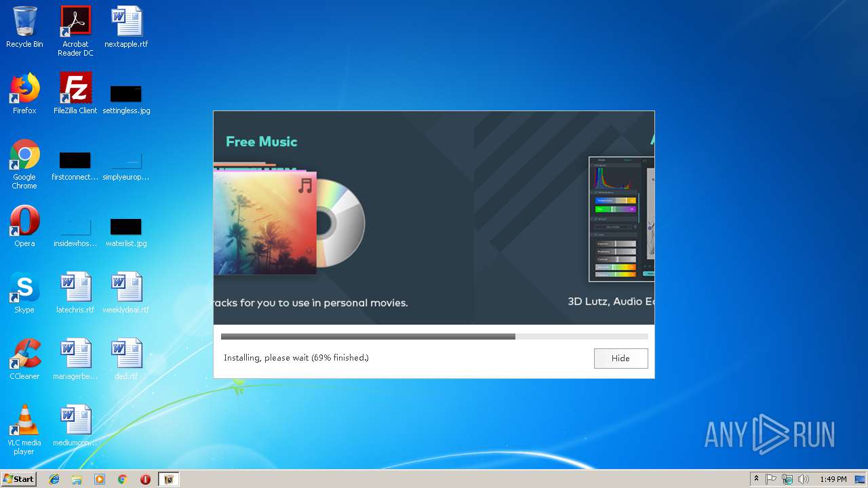Click the 3D Lutz editor preview image

pyautogui.click(x=621, y=219)
